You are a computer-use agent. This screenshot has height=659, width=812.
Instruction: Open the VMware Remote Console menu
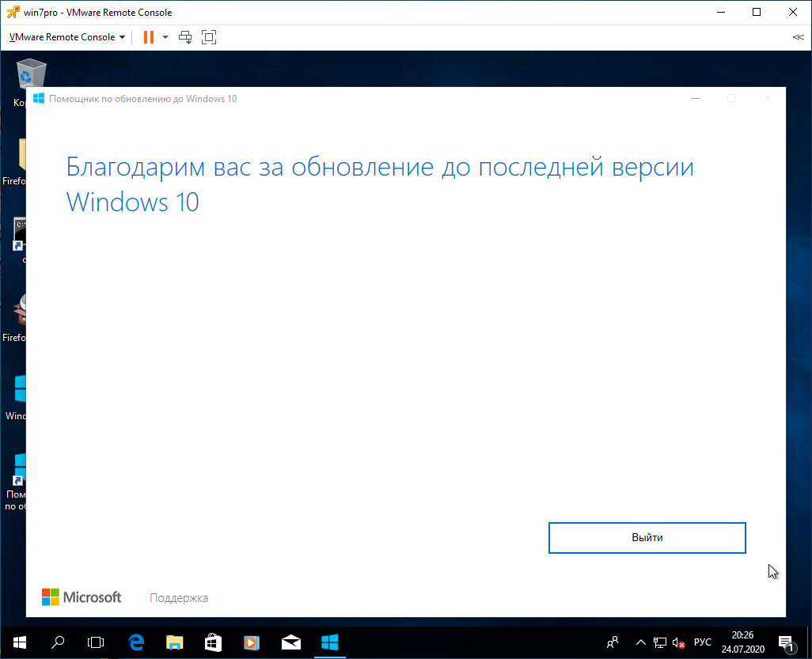67,36
